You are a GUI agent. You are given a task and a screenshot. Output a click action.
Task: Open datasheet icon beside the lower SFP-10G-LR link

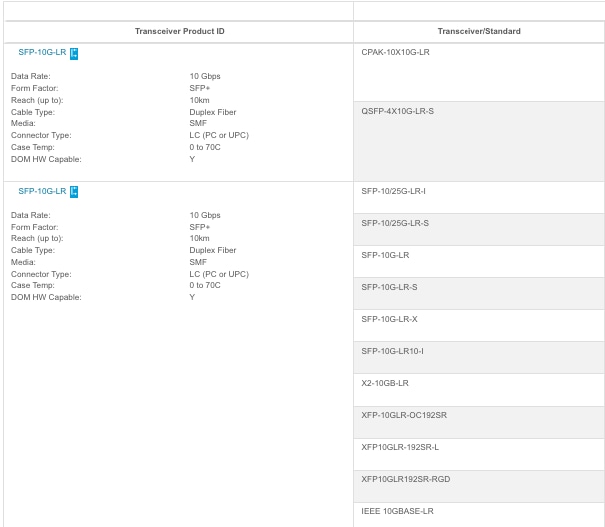coord(74,192)
